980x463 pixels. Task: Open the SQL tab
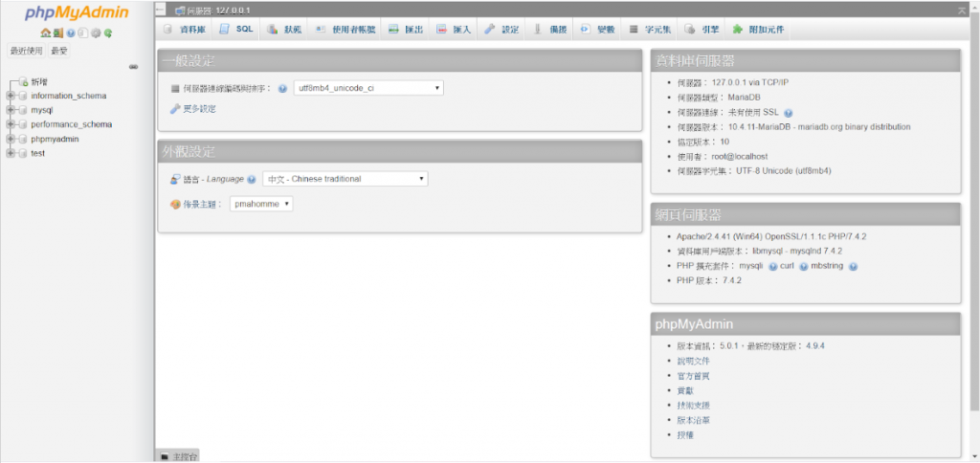pyautogui.click(x=237, y=30)
